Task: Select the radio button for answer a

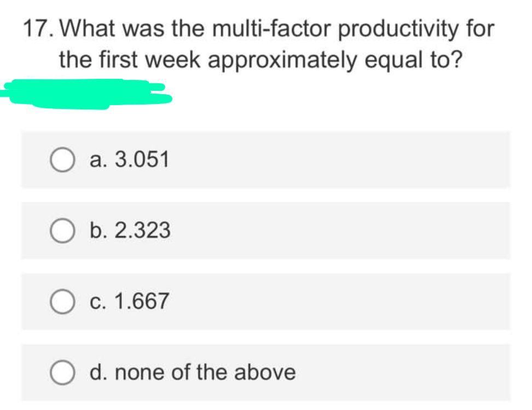Action: point(61,159)
